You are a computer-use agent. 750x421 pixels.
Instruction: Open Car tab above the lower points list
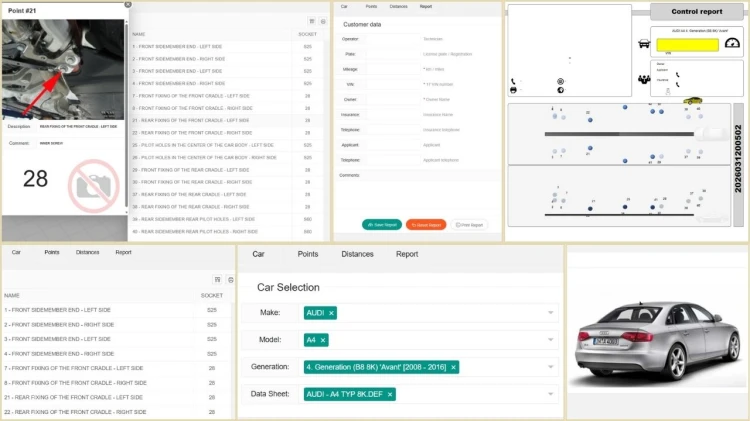pyautogui.click(x=16, y=252)
